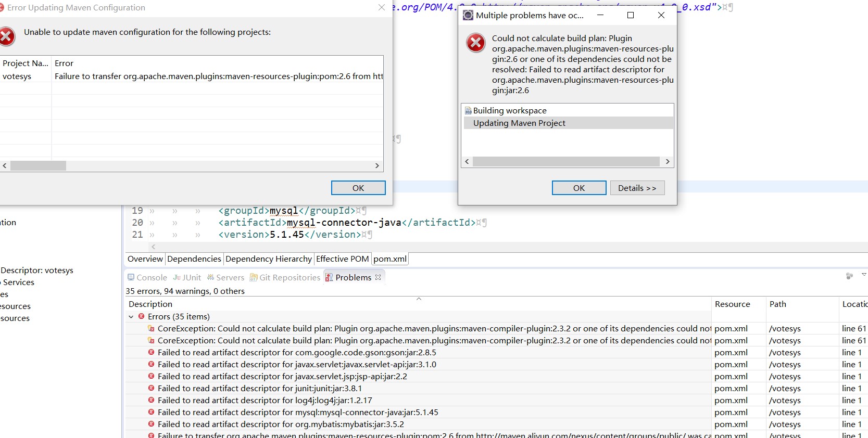Image resolution: width=868 pixels, height=438 pixels.
Task: Click the Git Repositories tab icon
Action: (x=254, y=277)
